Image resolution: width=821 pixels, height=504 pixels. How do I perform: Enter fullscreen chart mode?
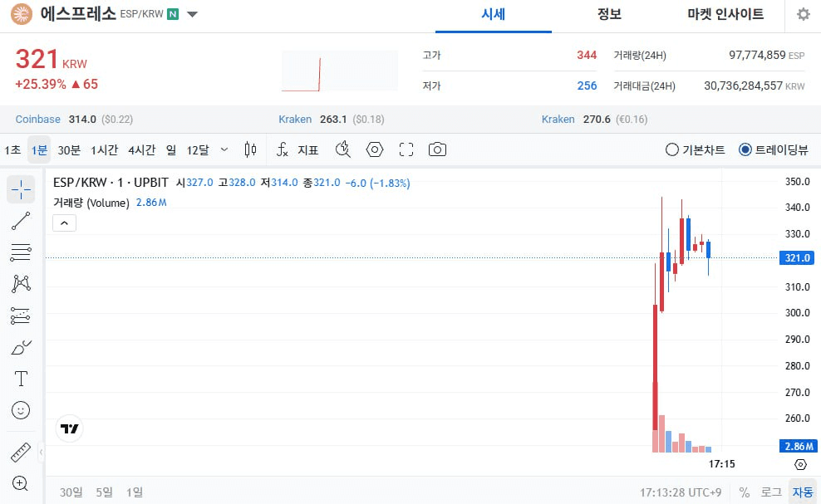[406, 149]
